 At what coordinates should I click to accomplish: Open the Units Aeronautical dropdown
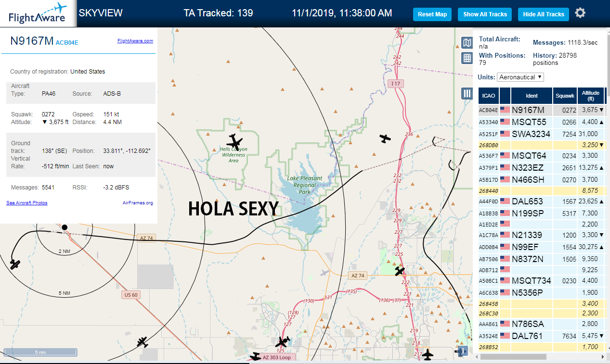tap(520, 77)
